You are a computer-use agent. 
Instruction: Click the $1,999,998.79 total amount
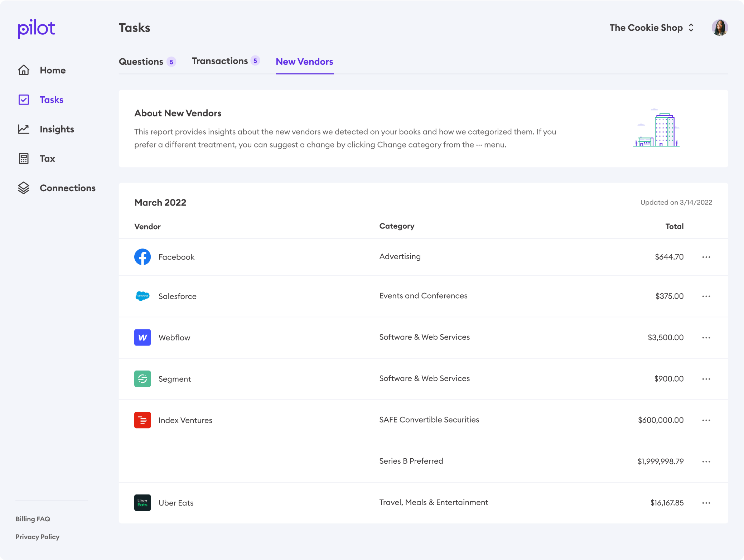point(661,461)
